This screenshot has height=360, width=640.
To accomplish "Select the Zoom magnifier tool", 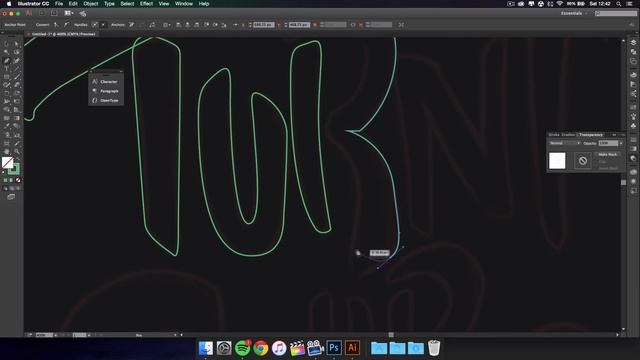I will tap(16, 151).
